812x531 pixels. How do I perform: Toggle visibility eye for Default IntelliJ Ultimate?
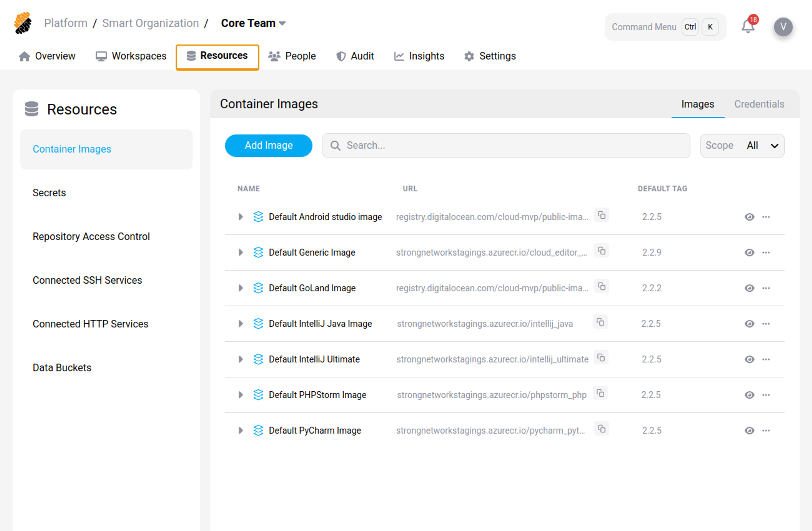(749, 359)
